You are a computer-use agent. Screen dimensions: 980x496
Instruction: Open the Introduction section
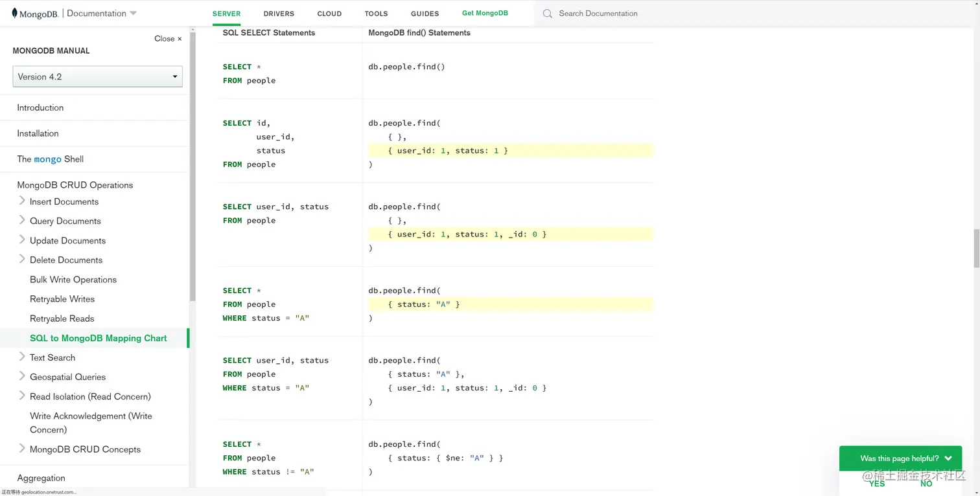40,107
